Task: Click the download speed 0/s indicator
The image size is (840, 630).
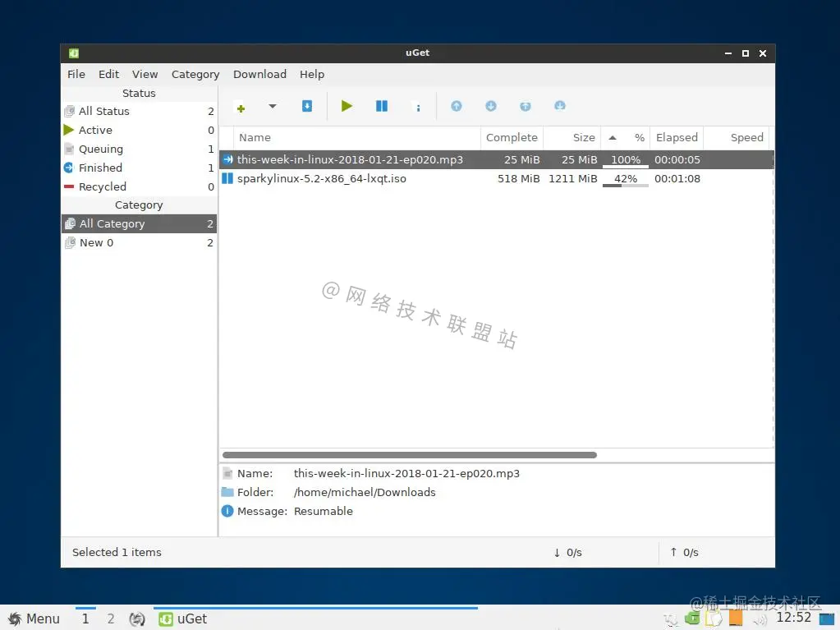Action: [x=568, y=552]
